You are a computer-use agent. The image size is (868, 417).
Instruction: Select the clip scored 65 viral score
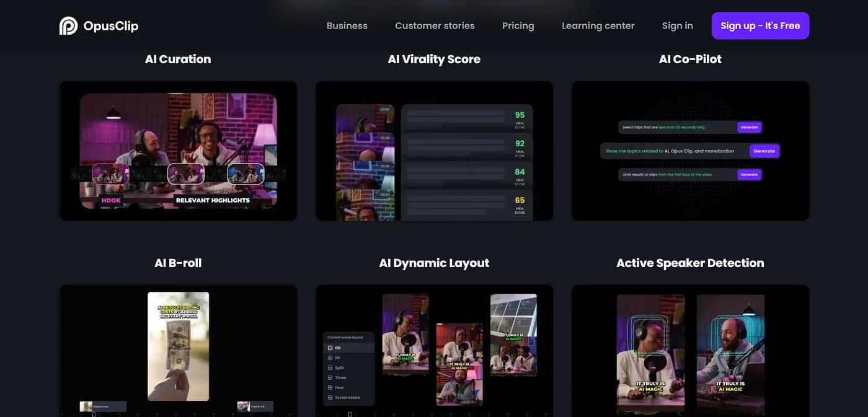466,204
